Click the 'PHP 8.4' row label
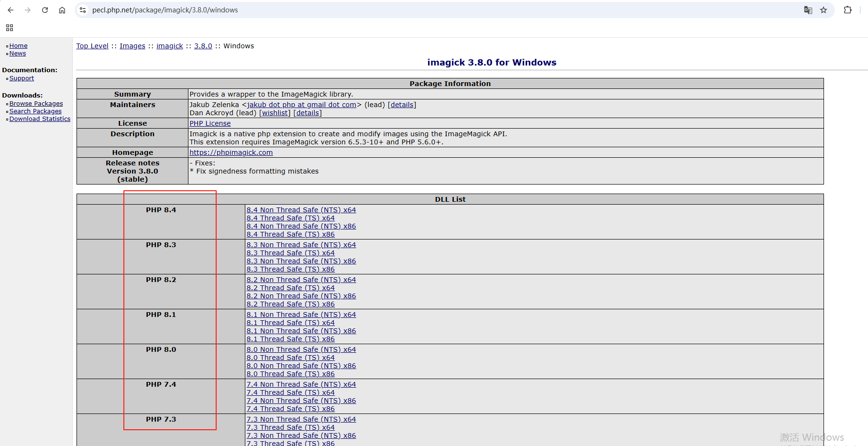 point(161,210)
